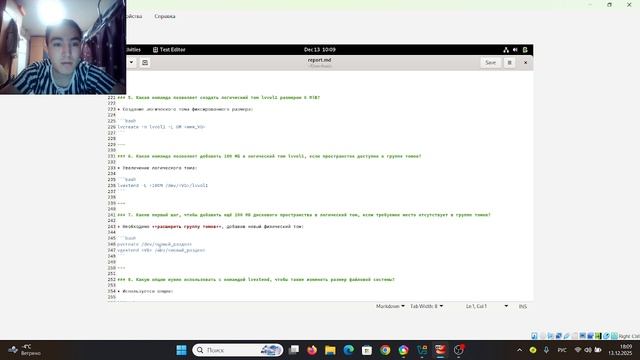
Task: Launch Microsoft Edge from the taskbar
Action: [349, 350]
